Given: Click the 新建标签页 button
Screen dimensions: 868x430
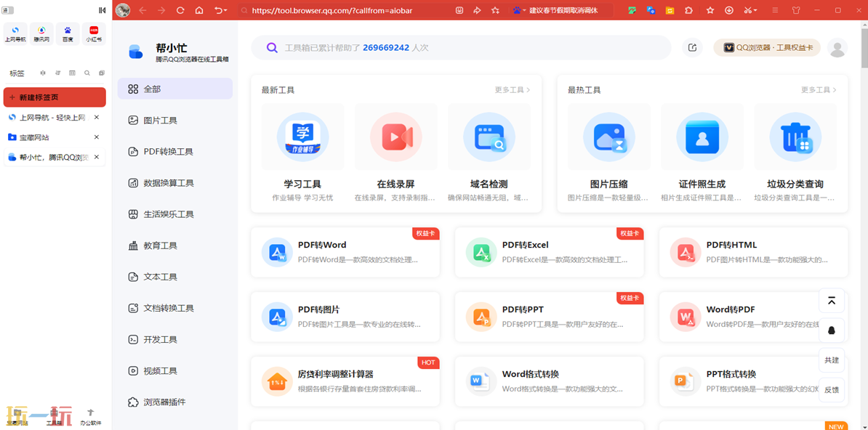Looking at the screenshot, I should point(55,97).
